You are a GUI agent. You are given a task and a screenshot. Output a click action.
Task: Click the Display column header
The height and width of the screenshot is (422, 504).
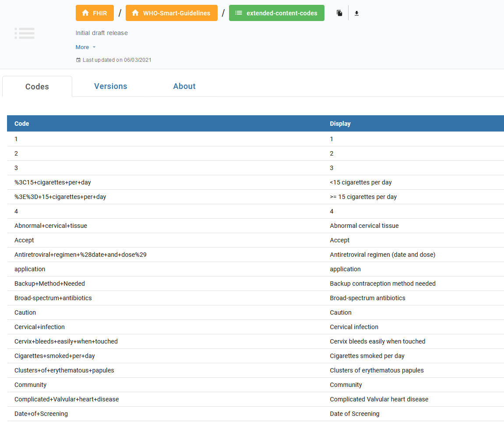(340, 124)
